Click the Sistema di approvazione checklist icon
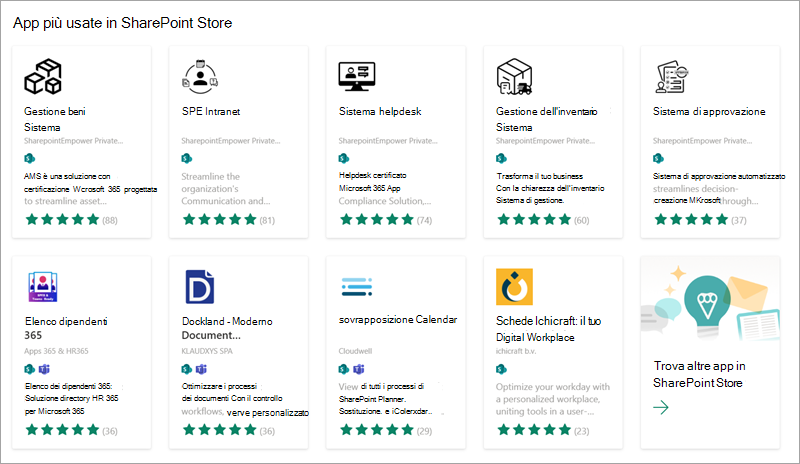The width and height of the screenshot is (800, 464). point(671,77)
